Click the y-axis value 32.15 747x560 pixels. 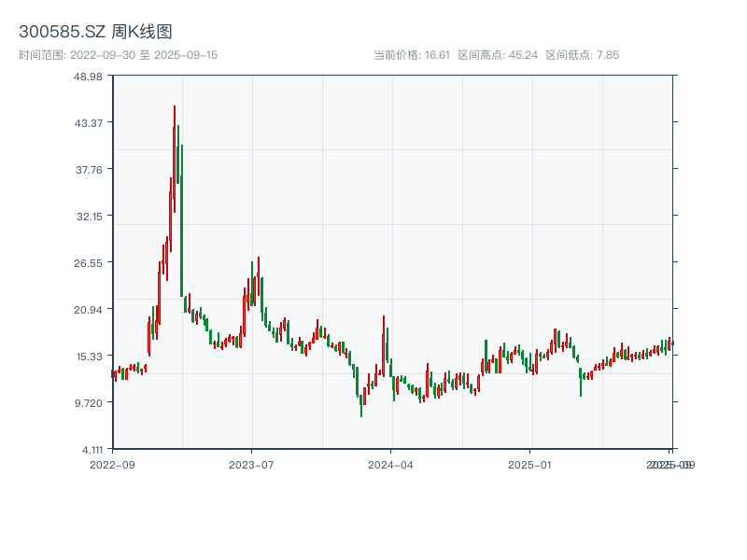pyautogui.click(x=90, y=217)
